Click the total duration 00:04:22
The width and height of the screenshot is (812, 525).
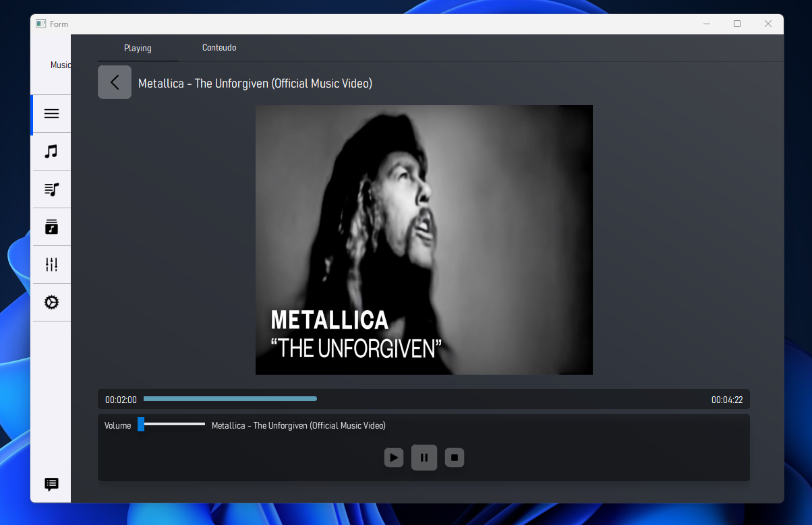[x=727, y=400]
